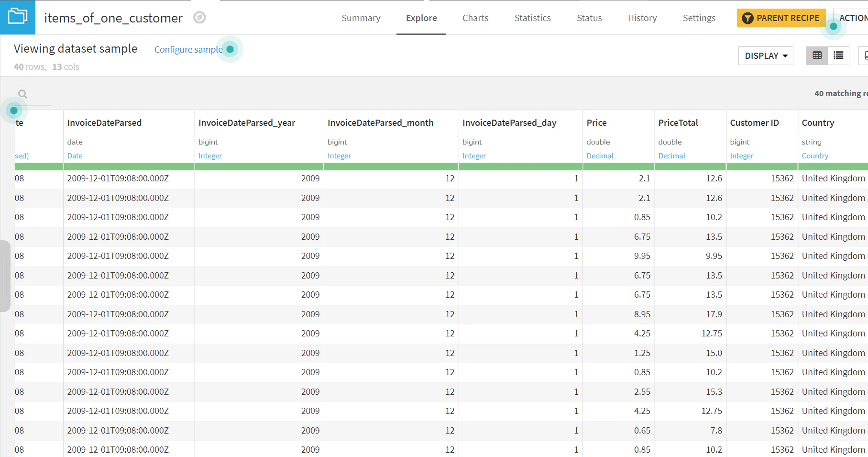The height and width of the screenshot is (457, 868).
Task: Open the ACTIONS panel button
Action: pos(852,18)
